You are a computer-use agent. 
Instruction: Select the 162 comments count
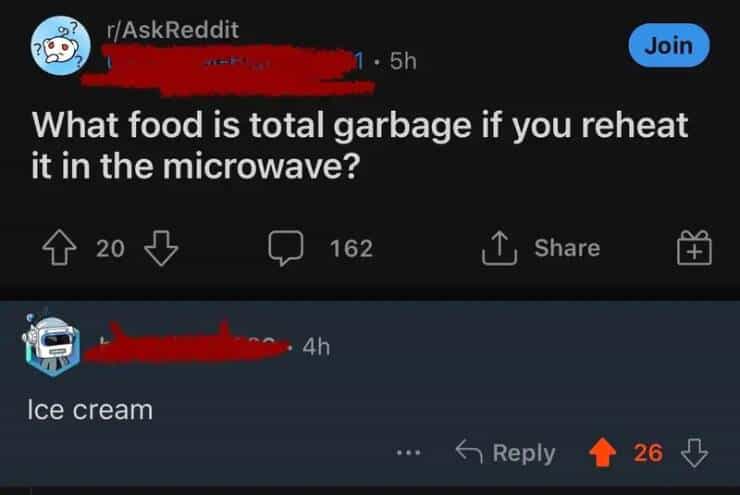(352, 248)
